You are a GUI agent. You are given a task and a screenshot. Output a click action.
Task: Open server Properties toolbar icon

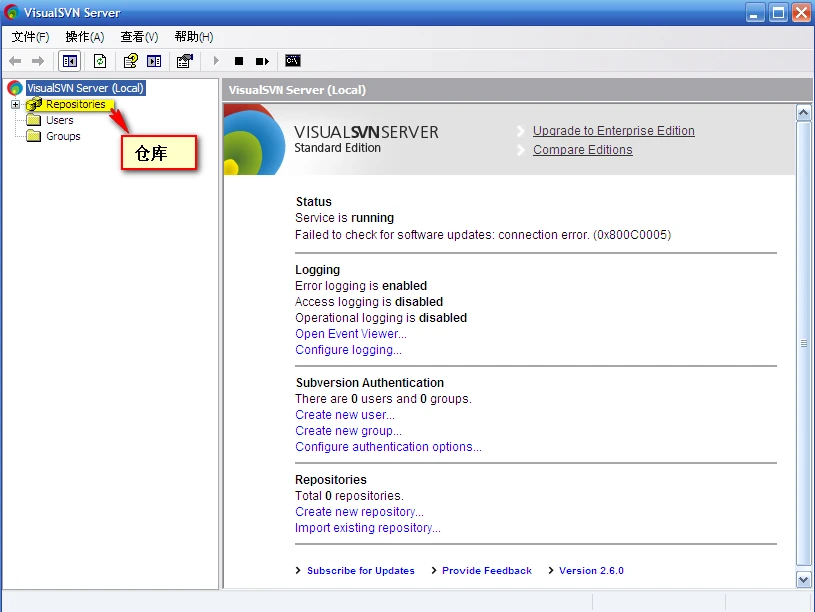point(185,61)
